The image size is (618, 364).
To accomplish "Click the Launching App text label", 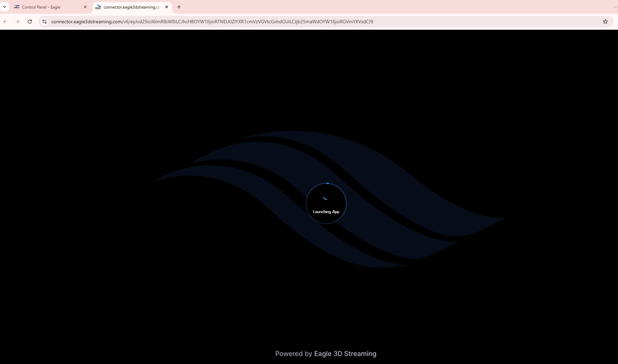I will click(x=326, y=211).
